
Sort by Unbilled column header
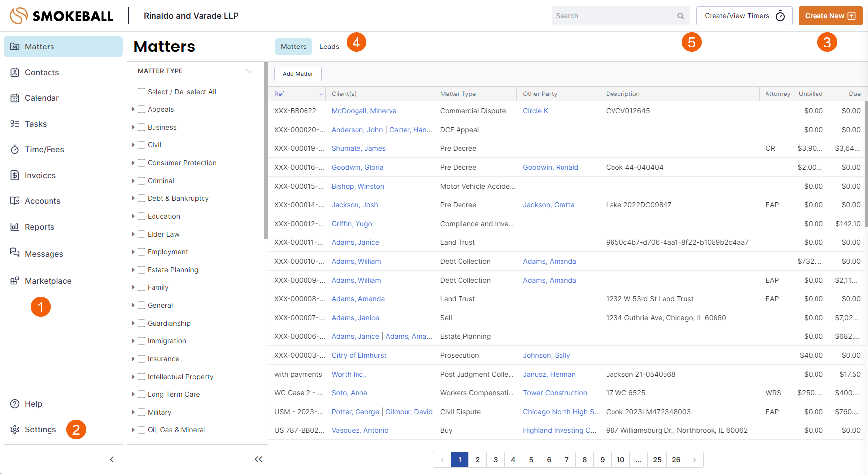(811, 94)
